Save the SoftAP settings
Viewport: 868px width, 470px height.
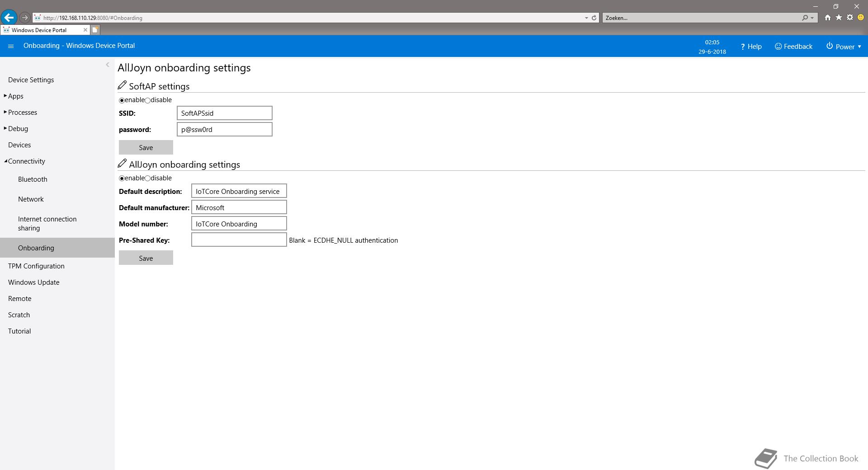click(x=146, y=147)
